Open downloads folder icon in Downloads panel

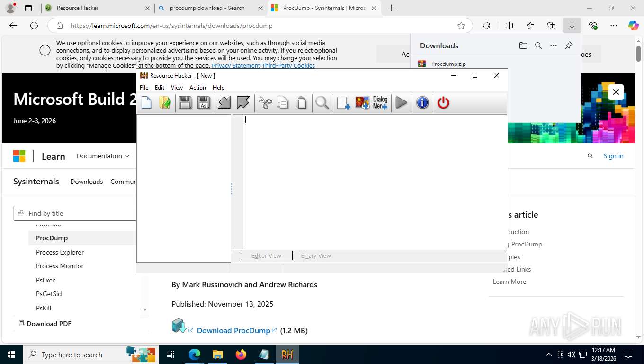[x=523, y=45]
